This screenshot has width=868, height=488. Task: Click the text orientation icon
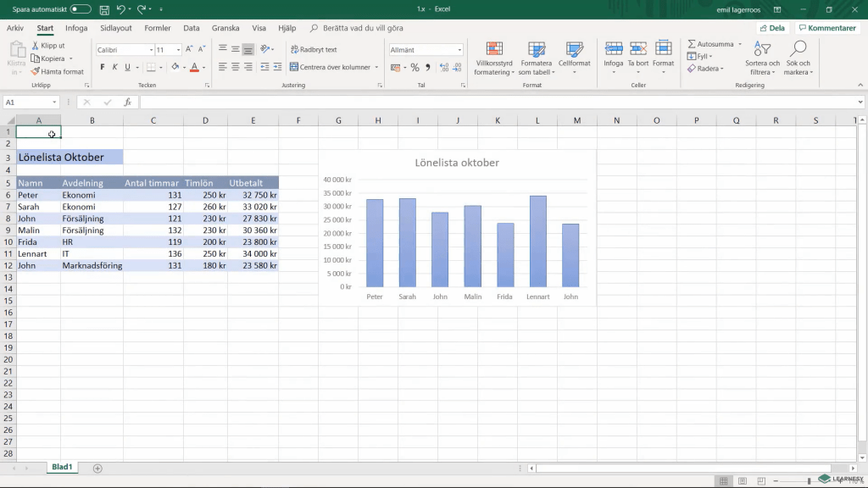click(265, 49)
